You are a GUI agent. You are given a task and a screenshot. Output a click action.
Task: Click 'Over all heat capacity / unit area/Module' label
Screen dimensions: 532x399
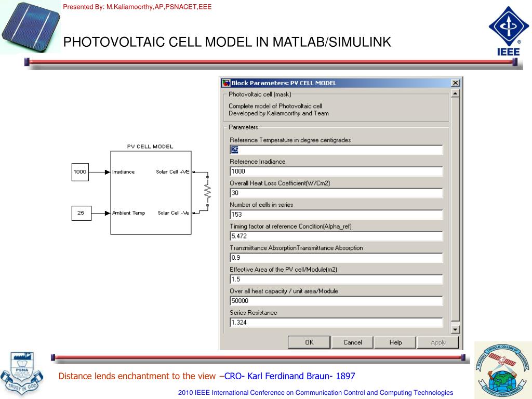point(284,291)
